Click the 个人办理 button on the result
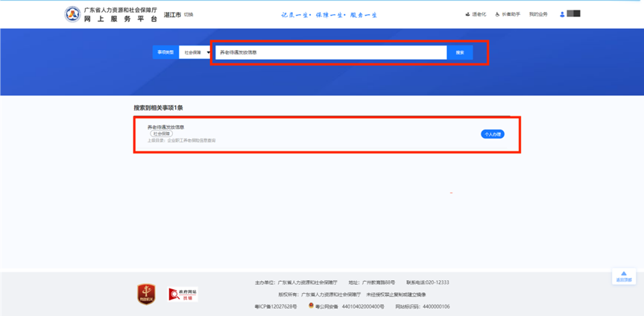The height and width of the screenshot is (316, 644). pos(492,134)
